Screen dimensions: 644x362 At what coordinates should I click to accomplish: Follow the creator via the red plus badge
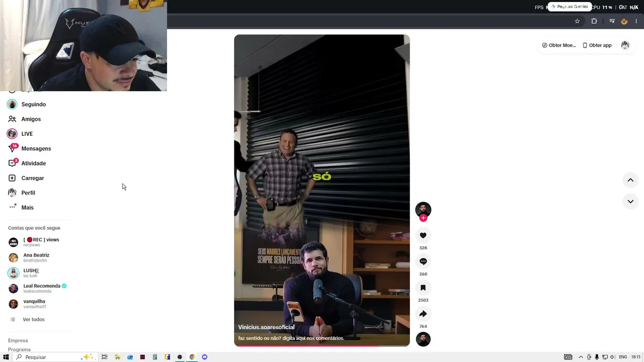click(423, 218)
